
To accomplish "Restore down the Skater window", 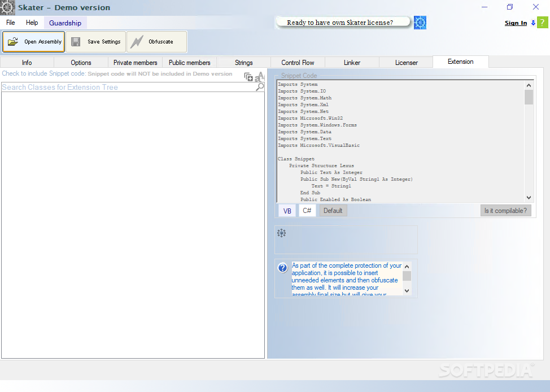I will coord(510,7).
